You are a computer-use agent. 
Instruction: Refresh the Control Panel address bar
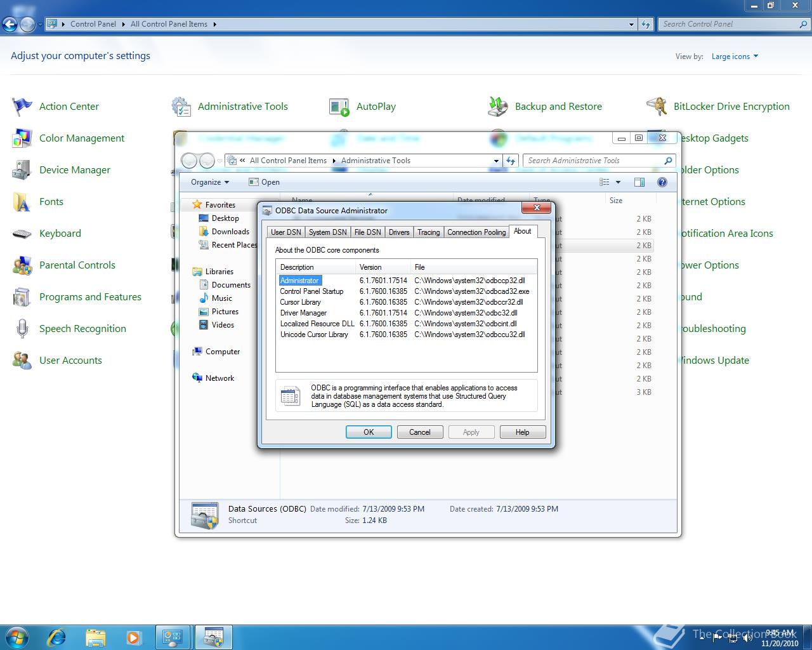click(646, 24)
